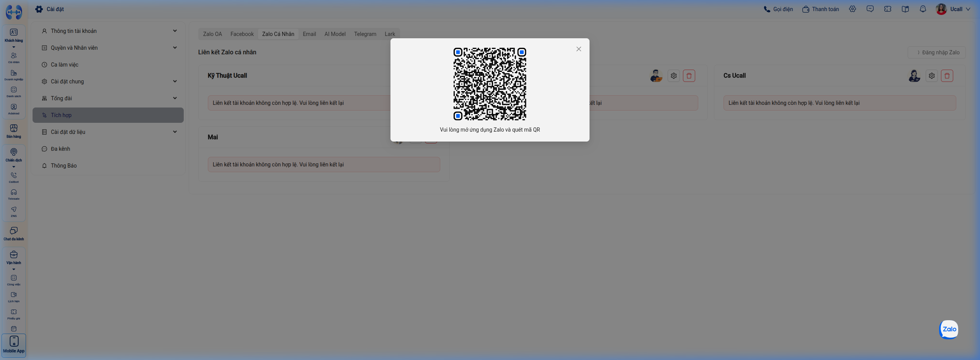Open Vận hành in the sidebar
Viewport: 980px width, 360px height.
(14, 257)
